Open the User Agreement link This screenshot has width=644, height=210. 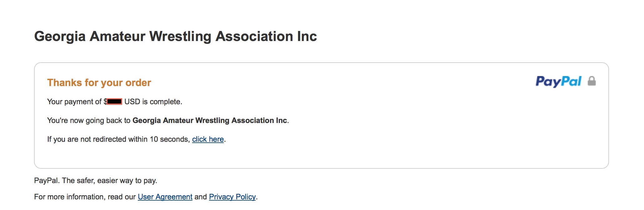coord(165,197)
